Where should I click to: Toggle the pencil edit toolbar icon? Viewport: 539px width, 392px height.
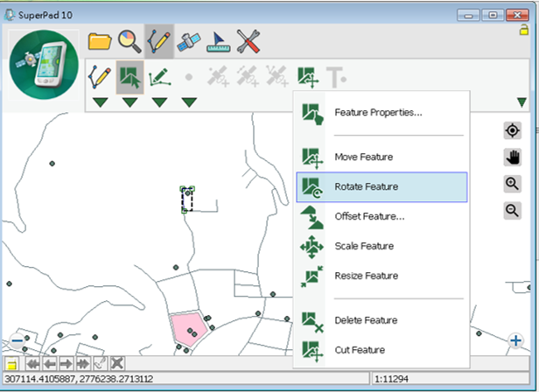click(159, 41)
